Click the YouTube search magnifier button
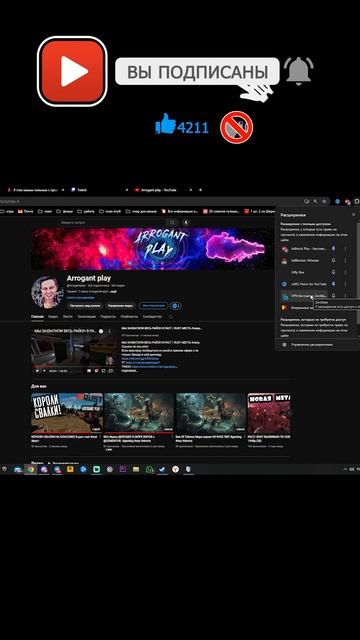The image size is (360, 640). tap(172, 222)
